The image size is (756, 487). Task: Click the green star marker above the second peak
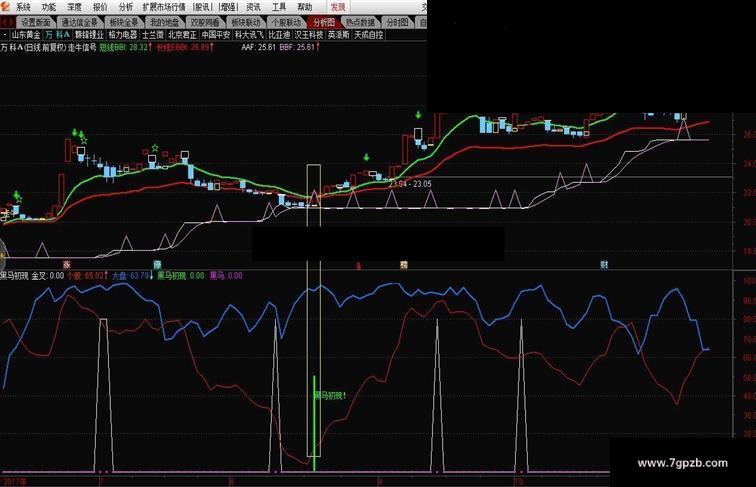tap(155, 148)
